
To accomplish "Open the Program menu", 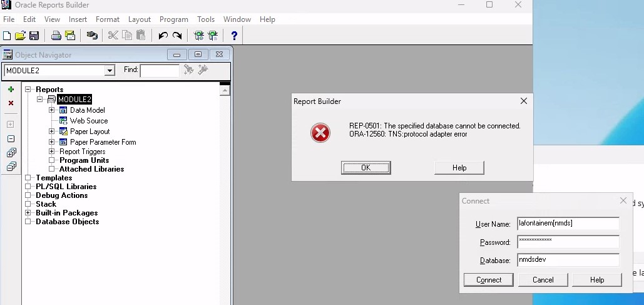I will 173,19.
